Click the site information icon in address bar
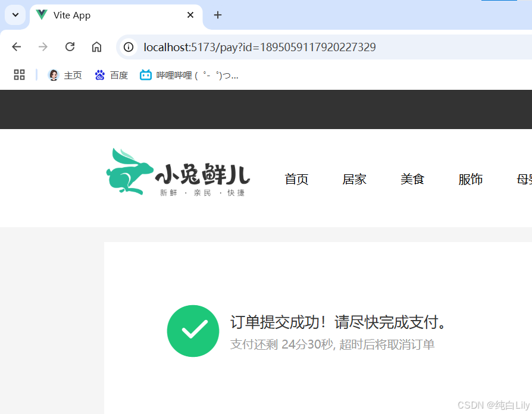532x414 pixels. point(128,46)
